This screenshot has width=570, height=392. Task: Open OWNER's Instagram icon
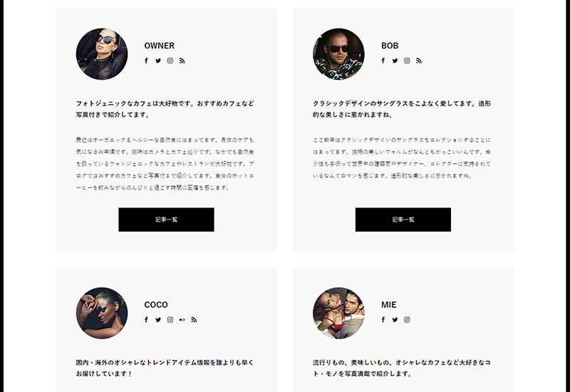tap(170, 61)
